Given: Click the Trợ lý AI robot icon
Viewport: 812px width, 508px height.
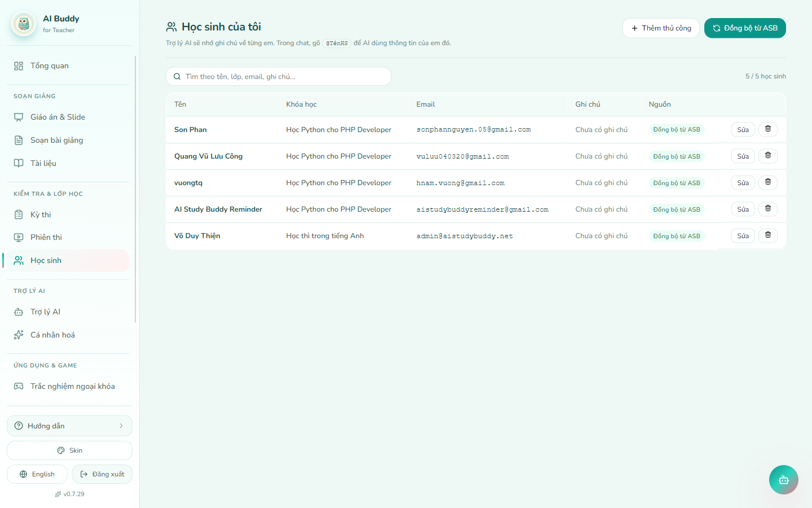Looking at the screenshot, I should (19, 312).
